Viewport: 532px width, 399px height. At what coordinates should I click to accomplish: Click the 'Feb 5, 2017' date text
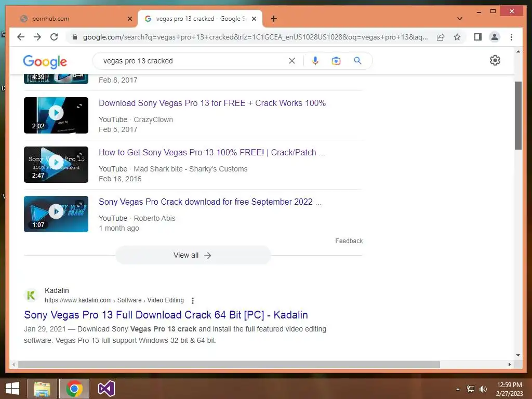click(x=118, y=129)
